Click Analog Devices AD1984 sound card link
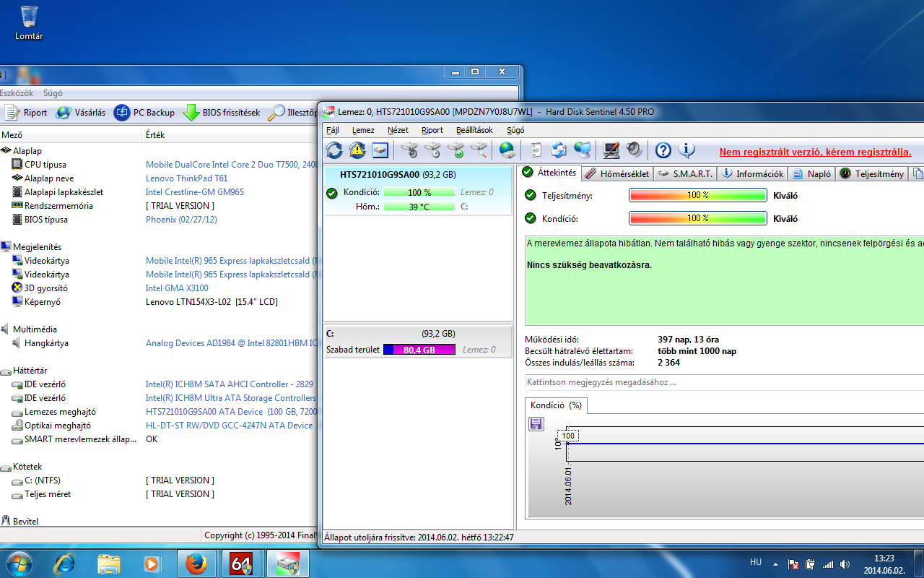Image resolution: width=924 pixels, height=578 pixels. tap(232, 343)
